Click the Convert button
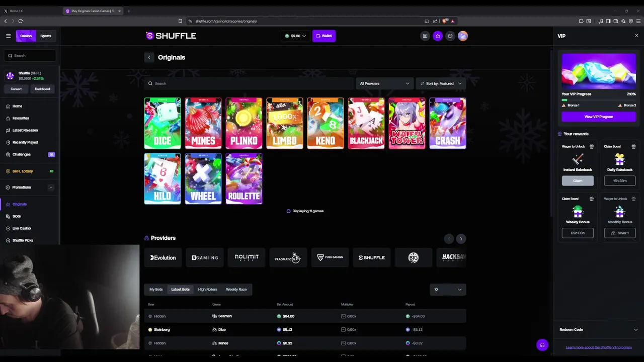This screenshot has width=644, height=362. 16,89
